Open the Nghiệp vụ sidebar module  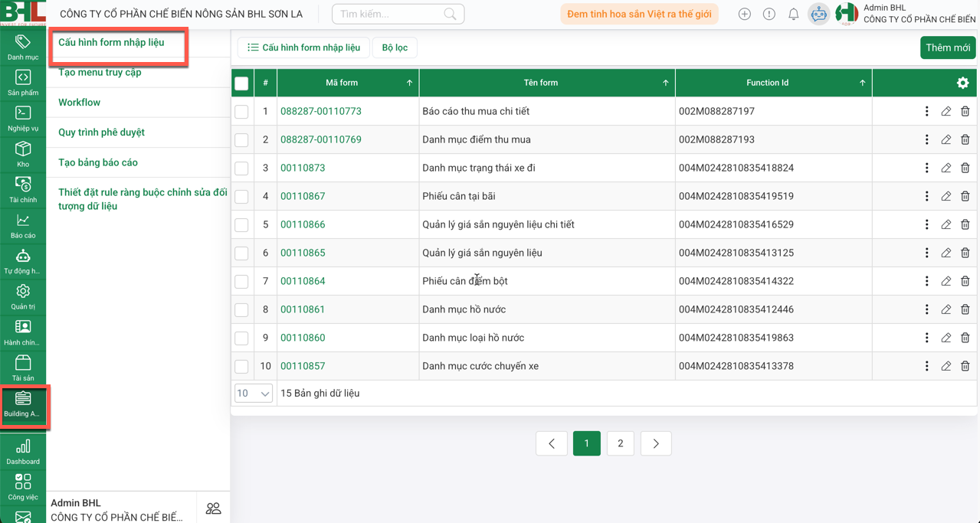pyautogui.click(x=23, y=119)
